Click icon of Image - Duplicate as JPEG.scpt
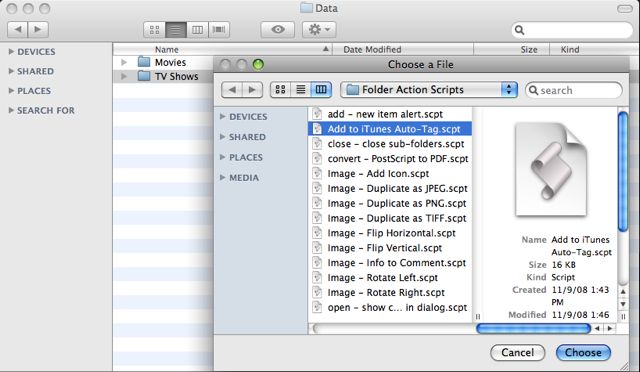640x372 pixels. [x=317, y=188]
